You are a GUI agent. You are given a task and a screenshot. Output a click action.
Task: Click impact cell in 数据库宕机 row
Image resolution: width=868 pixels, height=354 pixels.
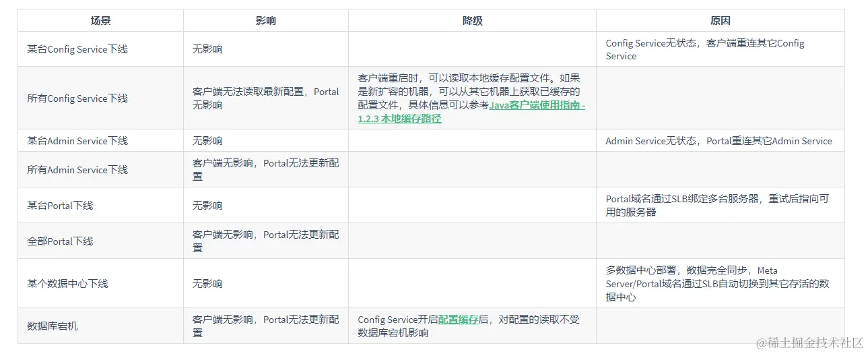pos(266,326)
